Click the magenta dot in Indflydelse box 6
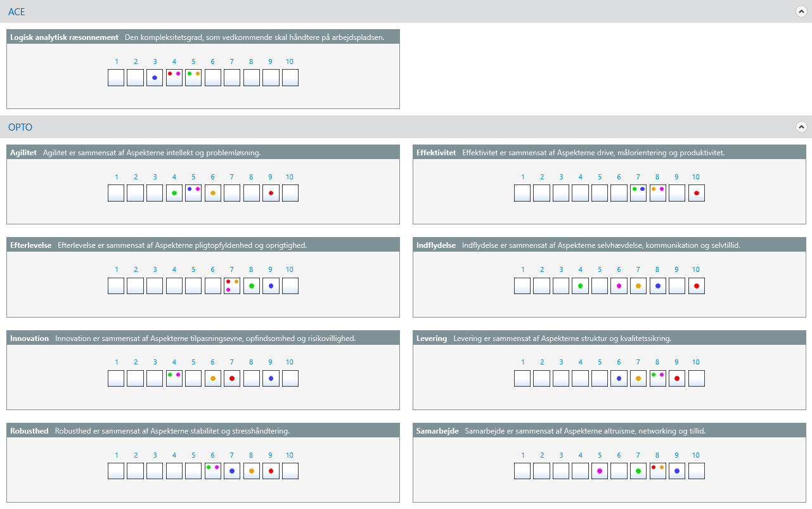This screenshot has width=812, height=509. click(619, 286)
